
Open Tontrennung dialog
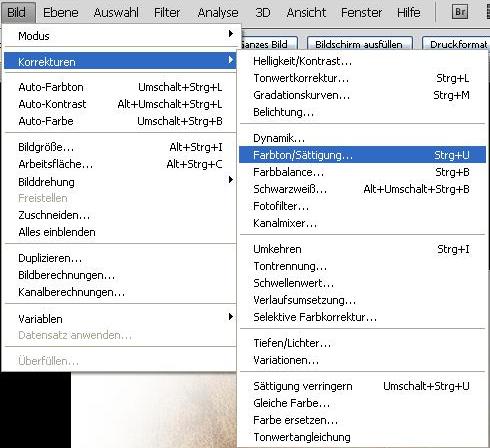coord(362,266)
